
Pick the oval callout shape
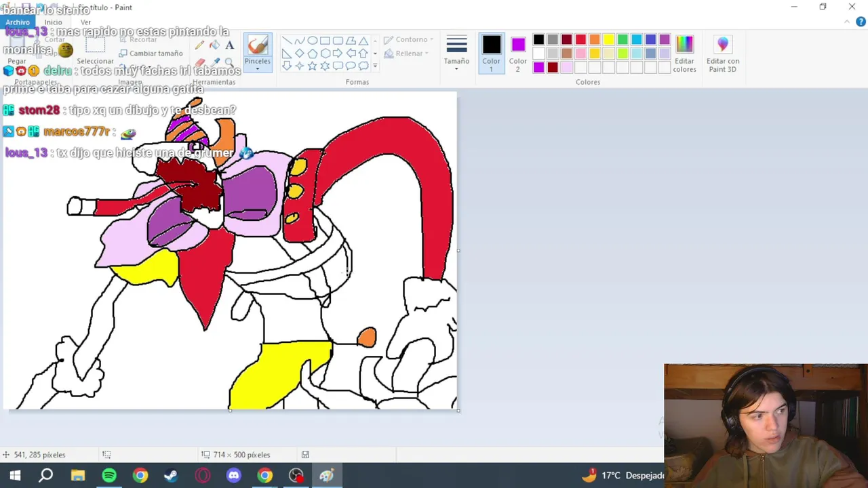[x=351, y=66]
